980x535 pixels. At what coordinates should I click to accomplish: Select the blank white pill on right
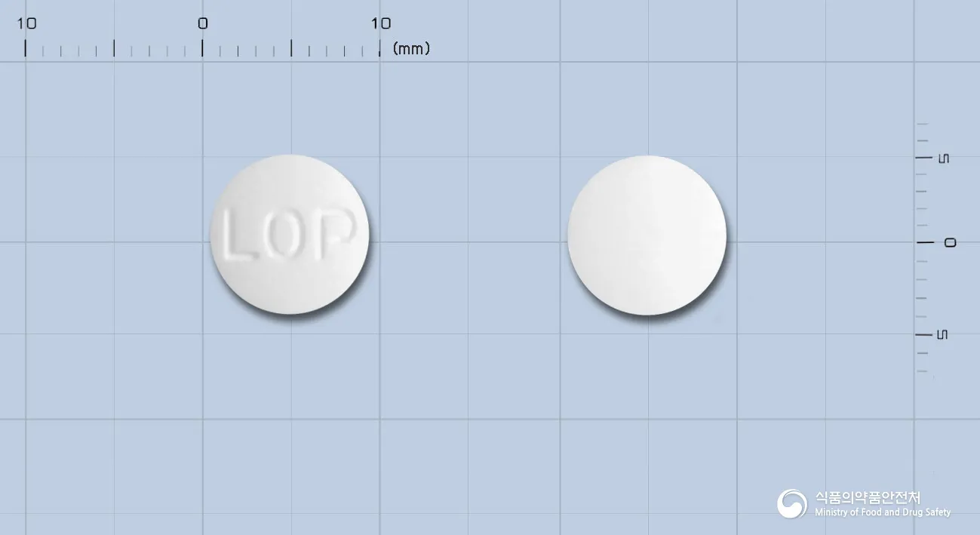pyautogui.click(x=647, y=235)
